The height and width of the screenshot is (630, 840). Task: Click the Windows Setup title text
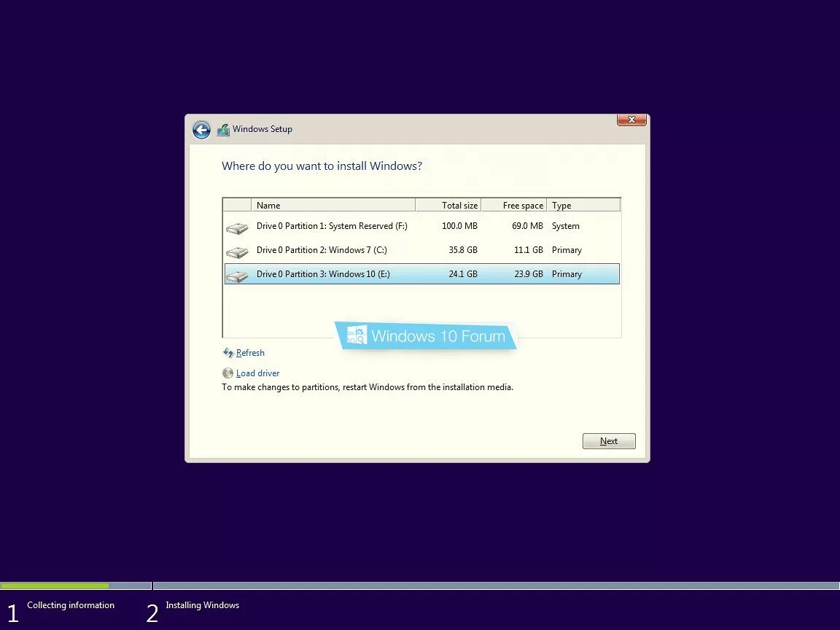(x=262, y=129)
